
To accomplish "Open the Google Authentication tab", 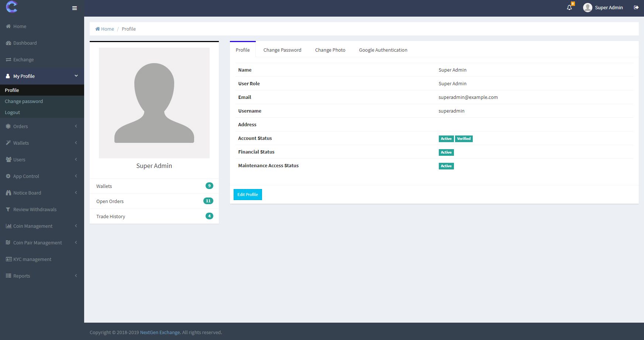I will click(x=383, y=50).
